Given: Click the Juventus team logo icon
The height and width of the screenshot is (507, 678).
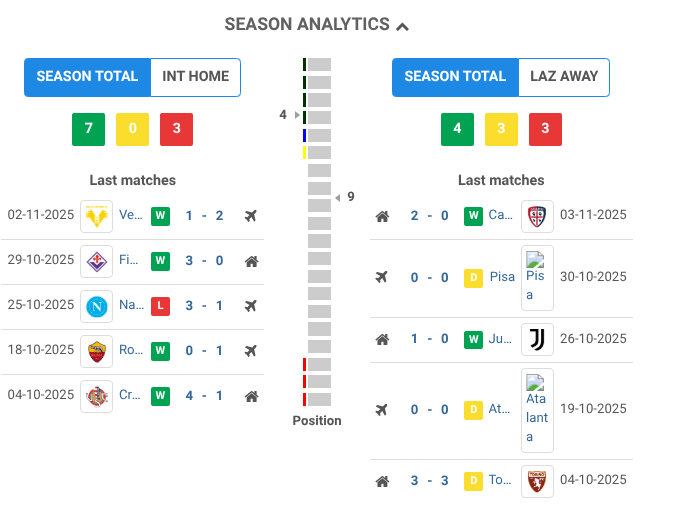Looking at the screenshot, I should 537,339.
